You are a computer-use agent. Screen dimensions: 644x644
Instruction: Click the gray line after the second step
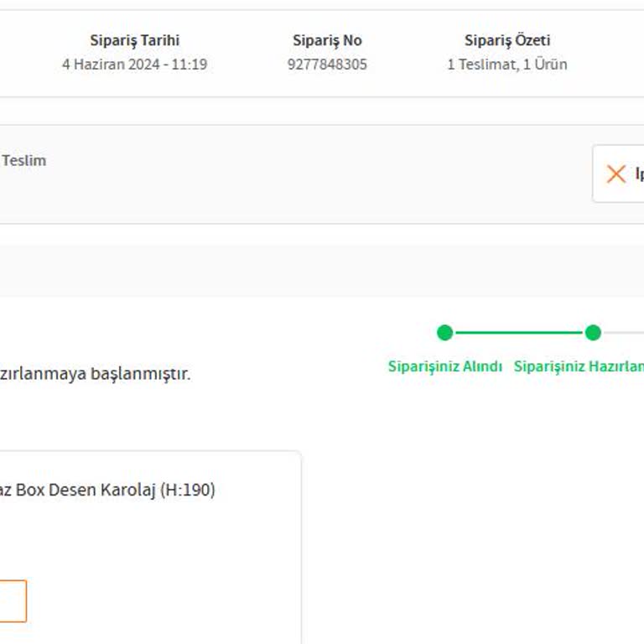pyautogui.click(x=624, y=333)
